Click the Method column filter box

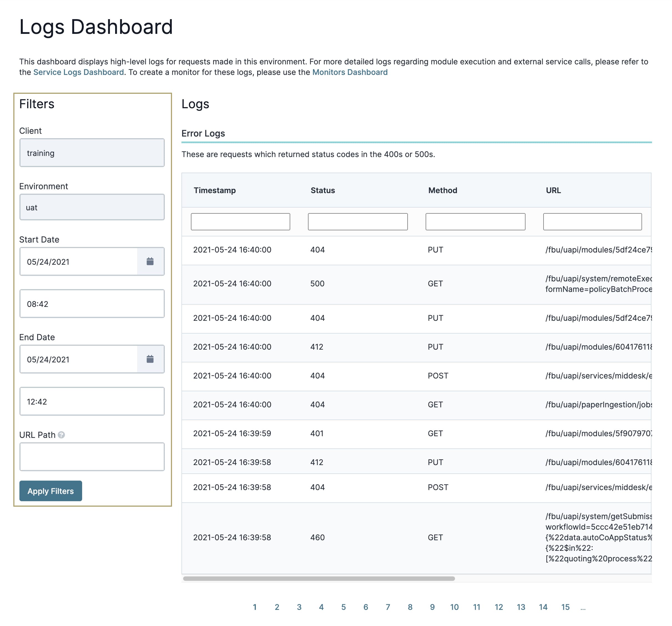click(x=475, y=222)
